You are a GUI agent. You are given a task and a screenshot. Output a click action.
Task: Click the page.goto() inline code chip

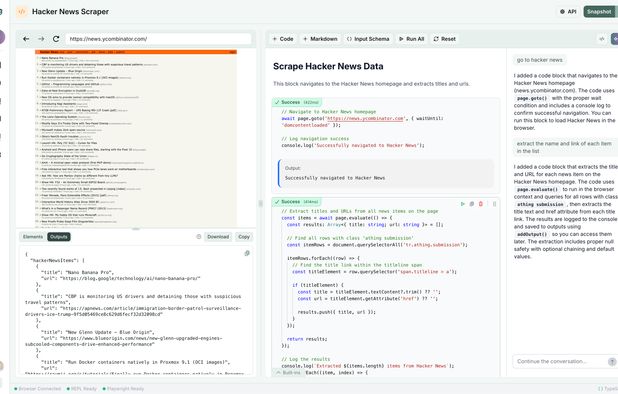(532, 98)
